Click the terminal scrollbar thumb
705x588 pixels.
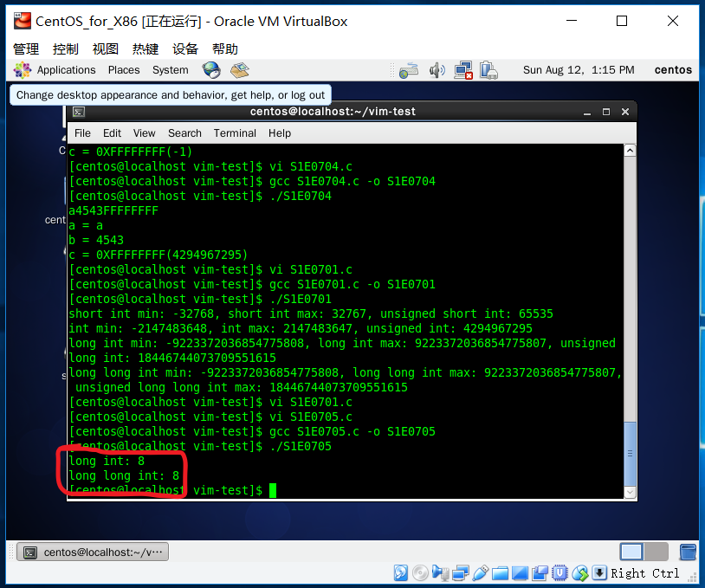pyautogui.click(x=630, y=454)
